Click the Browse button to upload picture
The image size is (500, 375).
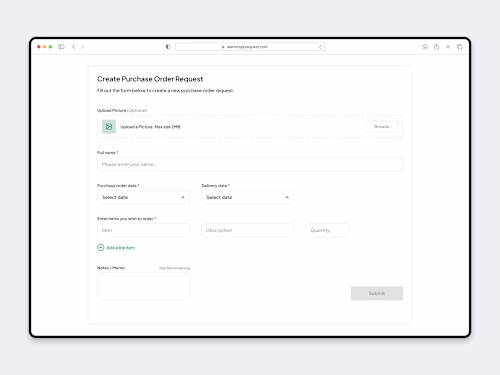point(382,127)
